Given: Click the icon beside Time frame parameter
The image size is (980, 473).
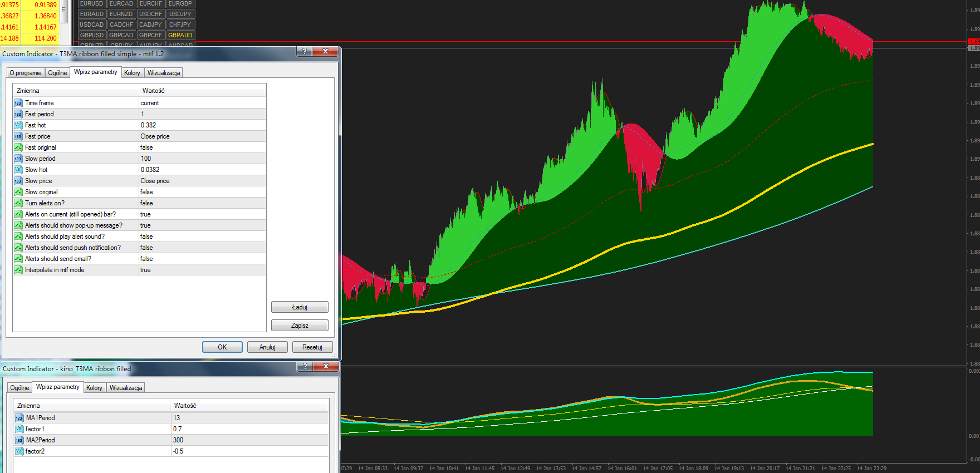Looking at the screenshot, I should tap(18, 103).
